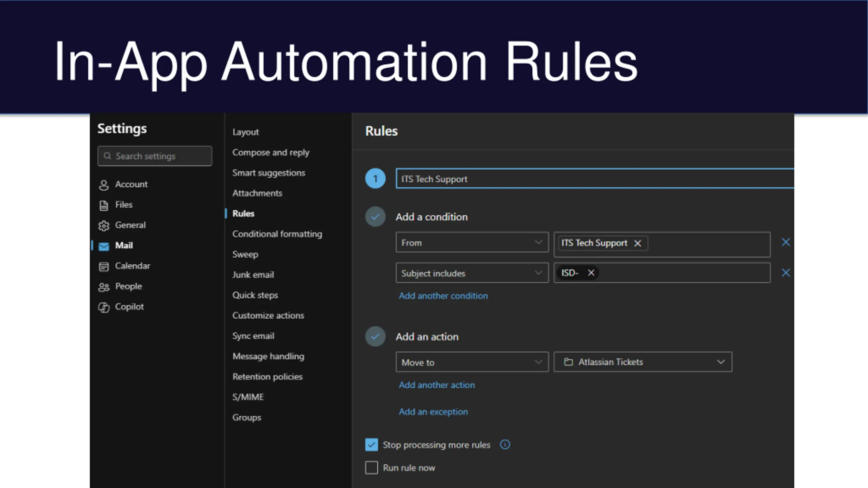Open Retention policies settings
The width and height of the screenshot is (868, 488).
pyautogui.click(x=268, y=377)
